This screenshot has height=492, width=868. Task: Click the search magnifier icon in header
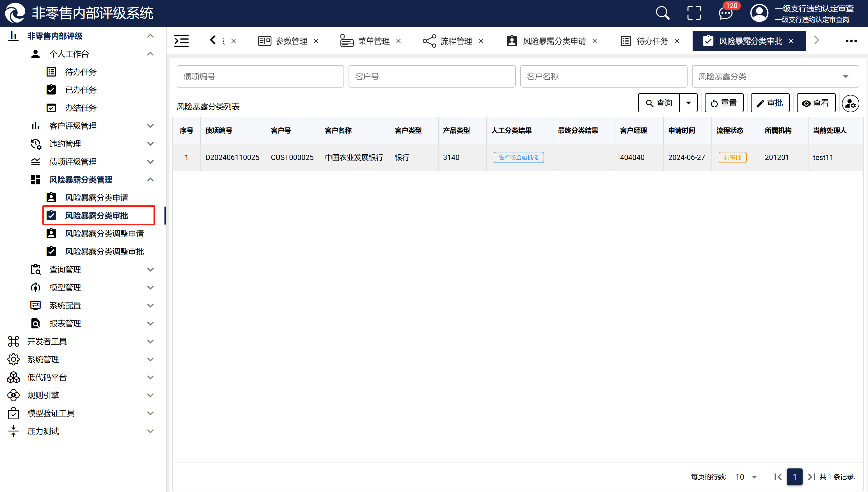tap(662, 13)
